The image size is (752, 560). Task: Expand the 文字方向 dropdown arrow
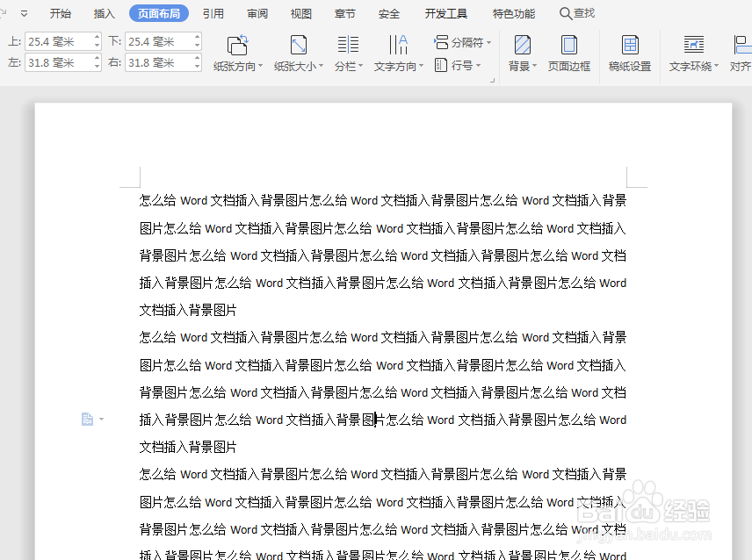pos(421,66)
